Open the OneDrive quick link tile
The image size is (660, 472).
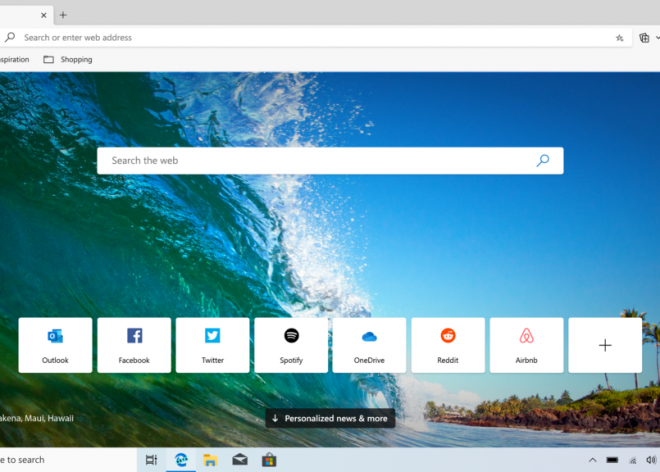pos(369,345)
